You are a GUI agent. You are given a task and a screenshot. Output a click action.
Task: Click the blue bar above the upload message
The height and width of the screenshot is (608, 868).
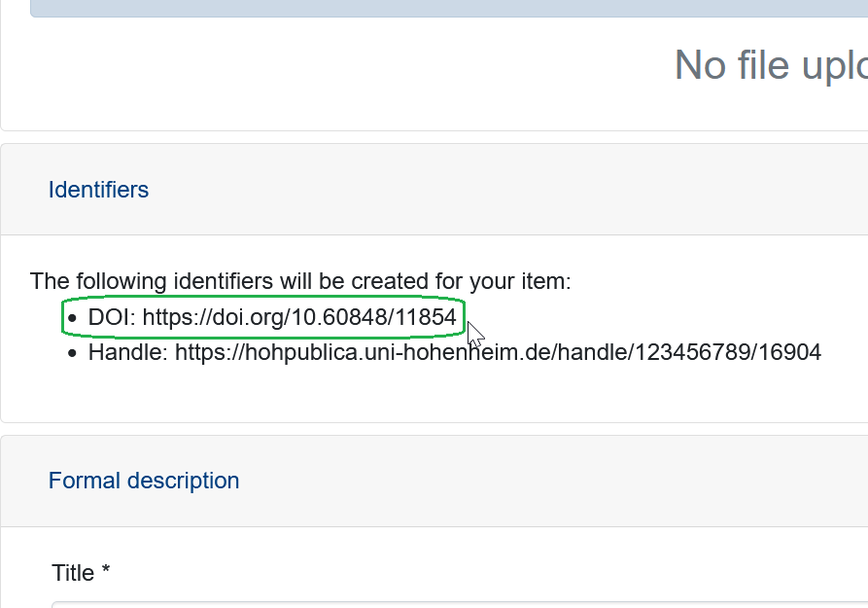pos(447,8)
